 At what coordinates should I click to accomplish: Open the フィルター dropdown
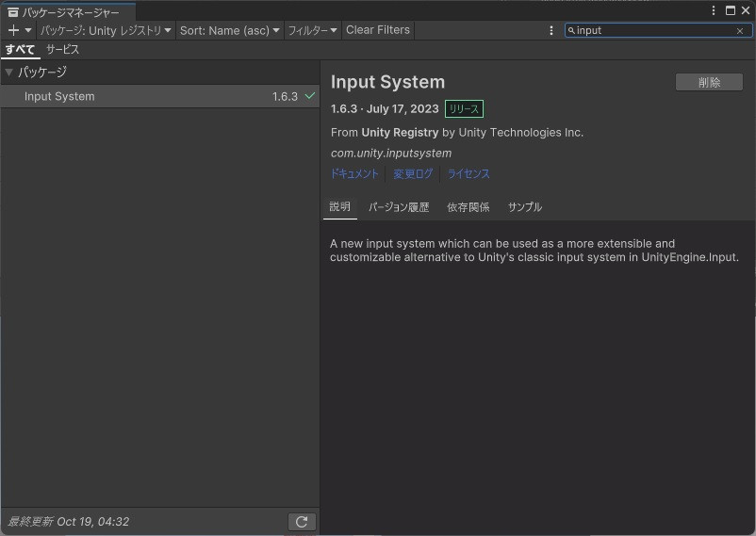(x=312, y=30)
